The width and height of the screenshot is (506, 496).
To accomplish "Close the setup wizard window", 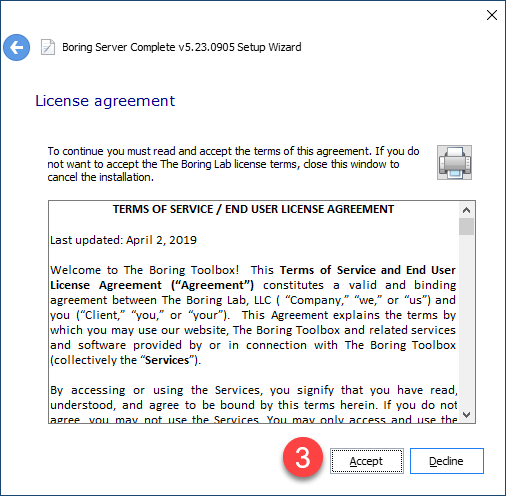I will click(x=492, y=15).
